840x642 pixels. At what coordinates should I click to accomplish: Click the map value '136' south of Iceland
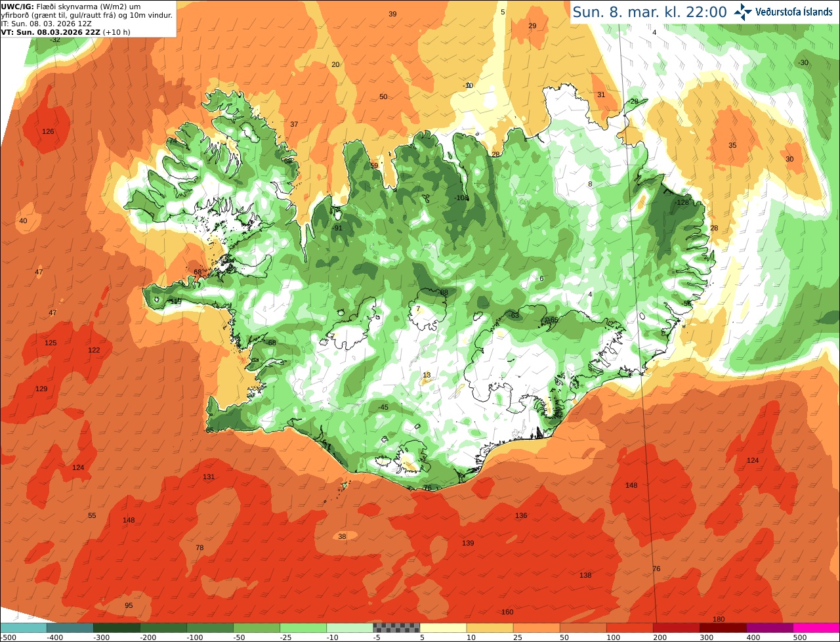521,515
